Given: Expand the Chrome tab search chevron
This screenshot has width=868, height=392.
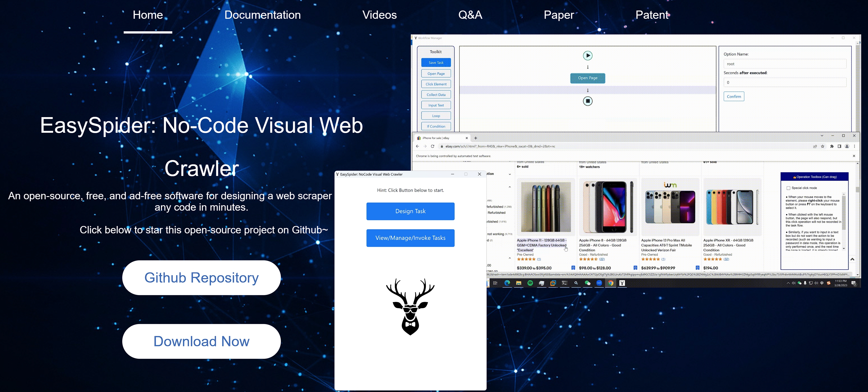Looking at the screenshot, I should [822, 136].
